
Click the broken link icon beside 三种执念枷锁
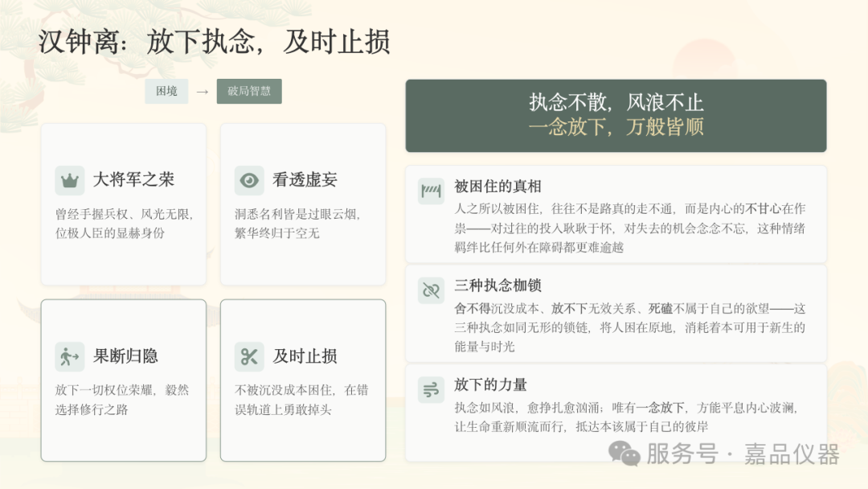[431, 290]
